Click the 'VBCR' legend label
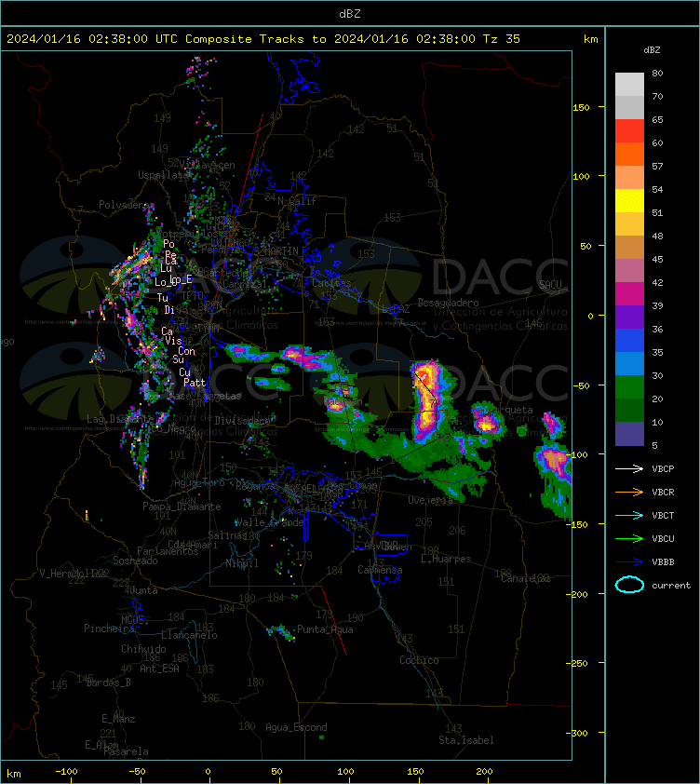Screen dimensions: 700x784 (663, 492)
